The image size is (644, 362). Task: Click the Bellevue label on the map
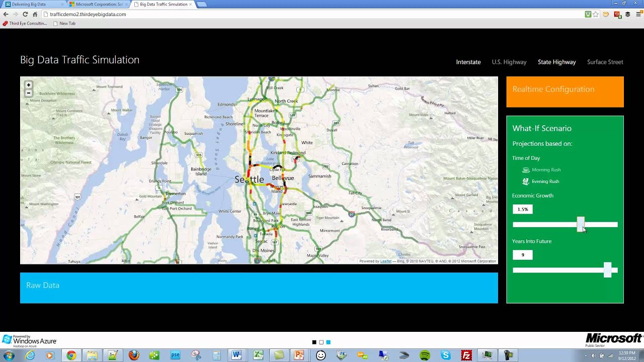[283, 178]
